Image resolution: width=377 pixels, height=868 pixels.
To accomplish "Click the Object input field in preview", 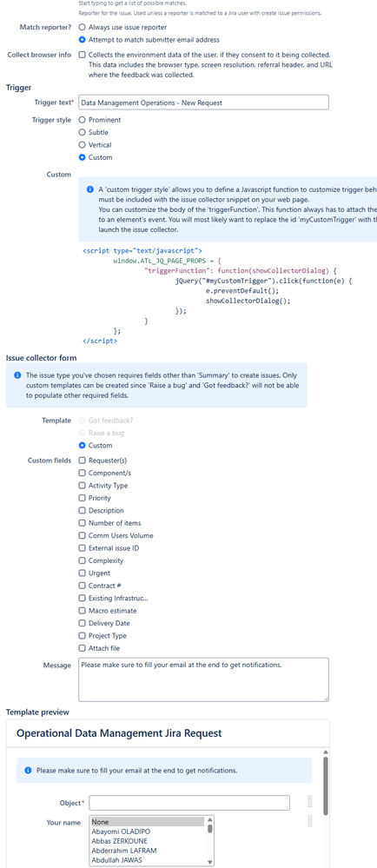I will tap(189, 803).
